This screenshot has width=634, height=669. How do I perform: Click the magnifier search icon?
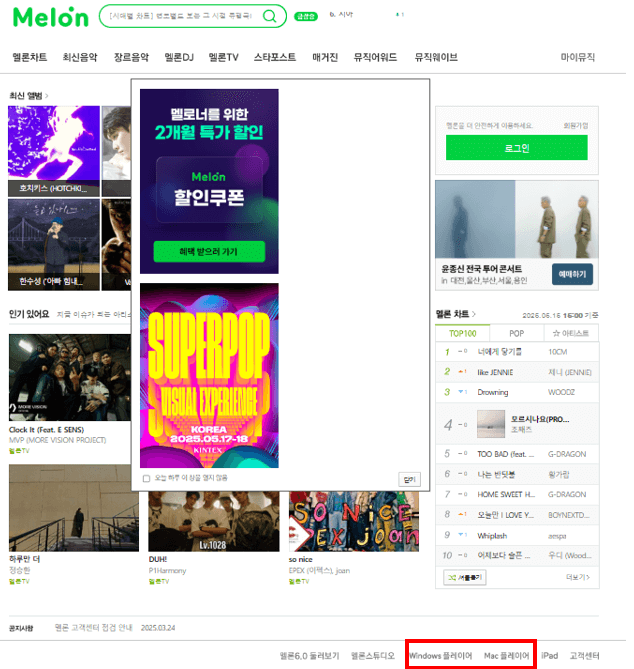point(269,16)
